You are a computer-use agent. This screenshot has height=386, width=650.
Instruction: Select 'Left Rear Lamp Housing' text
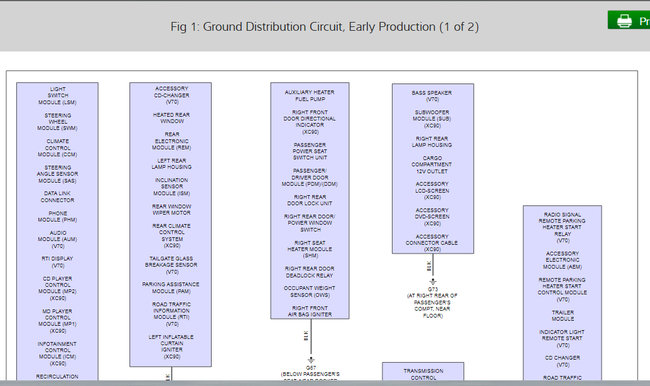point(171,164)
